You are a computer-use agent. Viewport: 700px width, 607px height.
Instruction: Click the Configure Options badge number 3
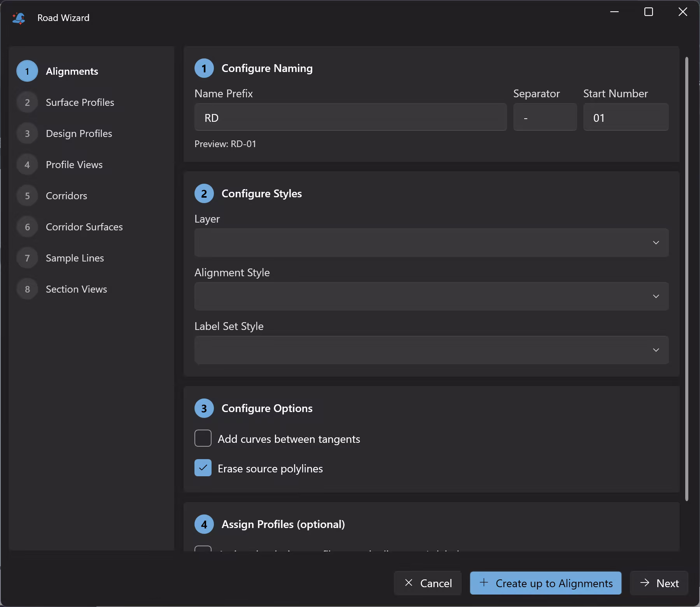coord(204,408)
